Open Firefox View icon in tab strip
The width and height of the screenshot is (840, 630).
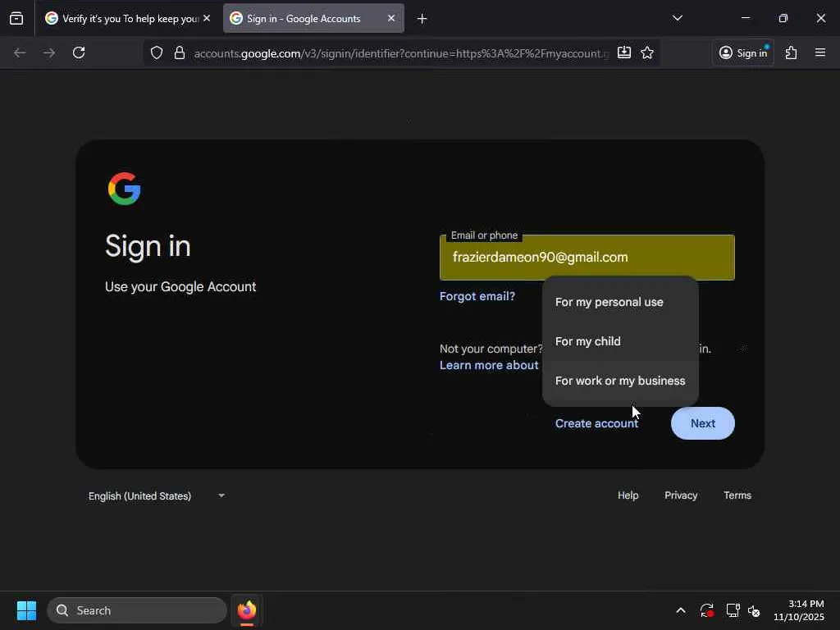click(16, 18)
